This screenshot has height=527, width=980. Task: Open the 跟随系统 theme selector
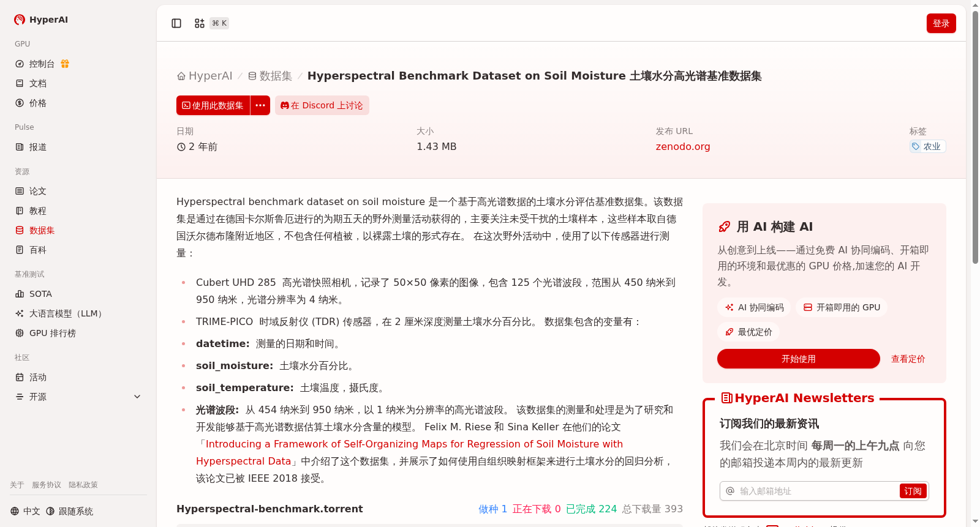pyautogui.click(x=70, y=511)
